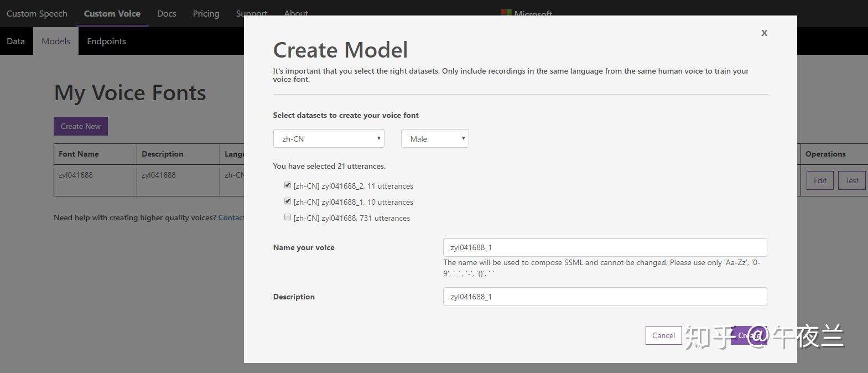Check the zyl041688_2 dataset checkbox
This screenshot has width=868, height=373.
coord(288,185)
